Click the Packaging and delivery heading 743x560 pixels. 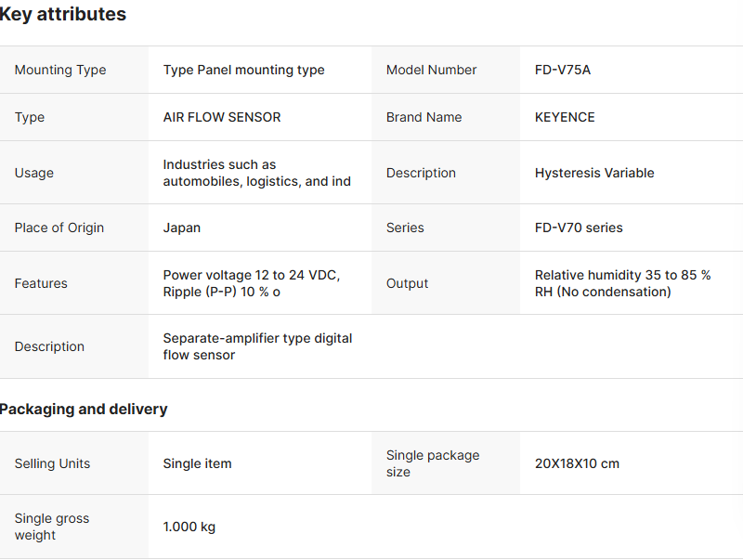(84, 410)
